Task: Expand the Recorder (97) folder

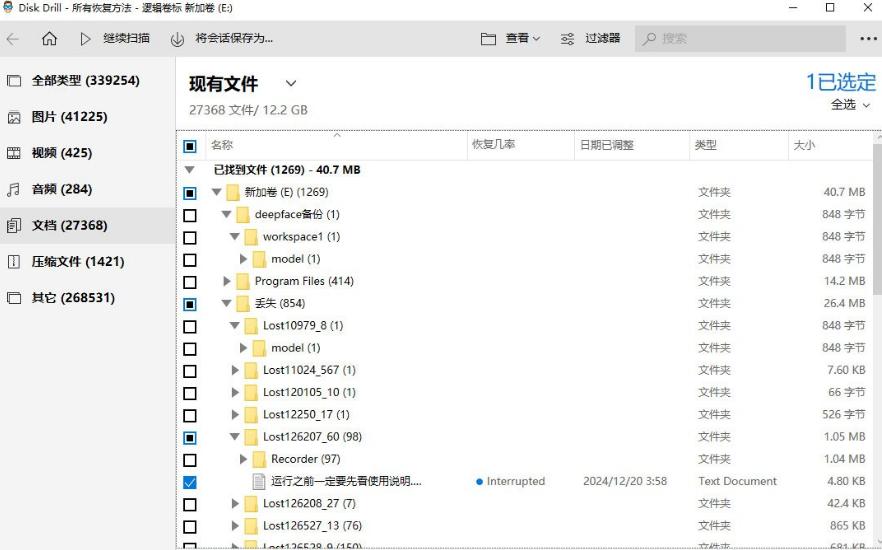Action: 244,460
